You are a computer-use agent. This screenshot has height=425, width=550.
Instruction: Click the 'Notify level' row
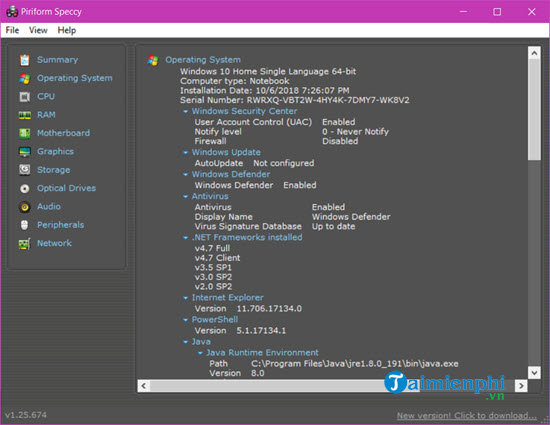click(x=292, y=132)
